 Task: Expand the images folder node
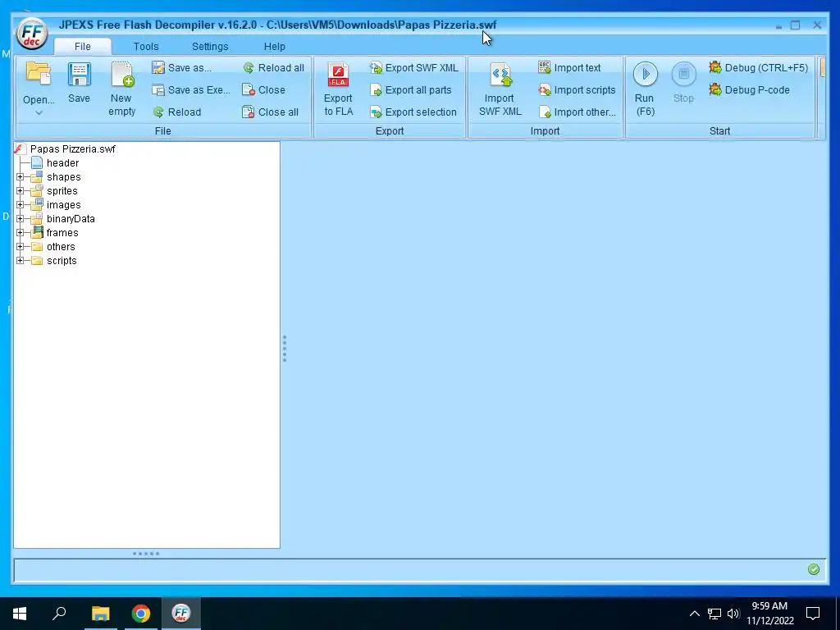coord(21,204)
